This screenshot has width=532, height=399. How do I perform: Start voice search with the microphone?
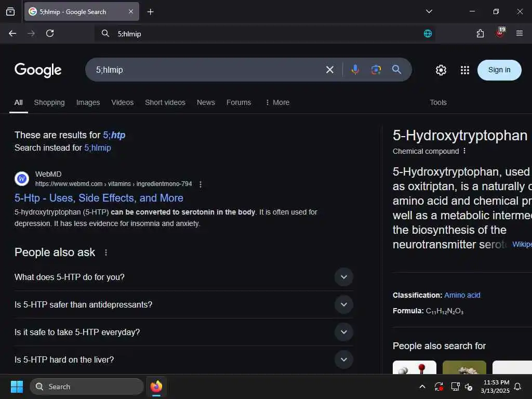pos(355,70)
